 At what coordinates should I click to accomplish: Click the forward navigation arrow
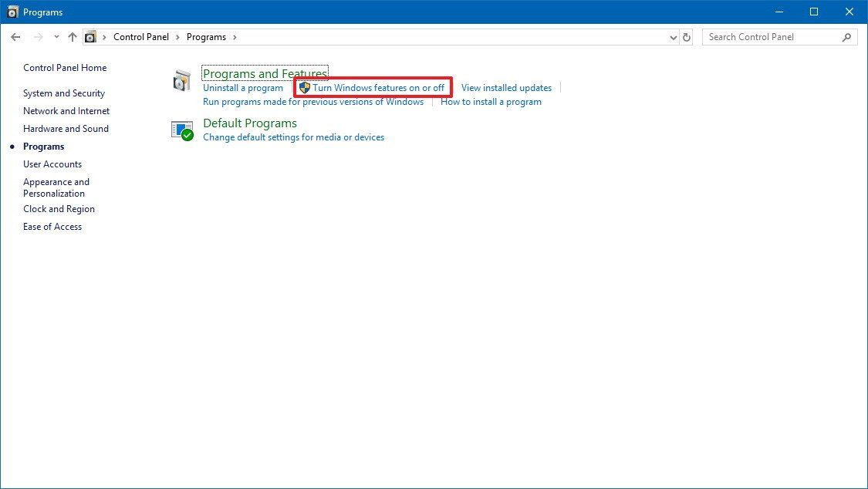pyautogui.click(x=35, y=36)
